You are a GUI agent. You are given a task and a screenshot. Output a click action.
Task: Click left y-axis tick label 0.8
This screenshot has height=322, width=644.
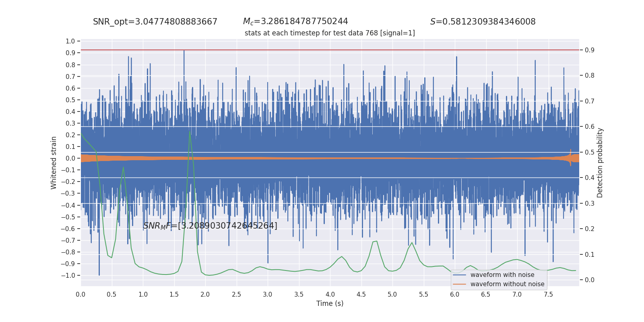coord(70,65)
